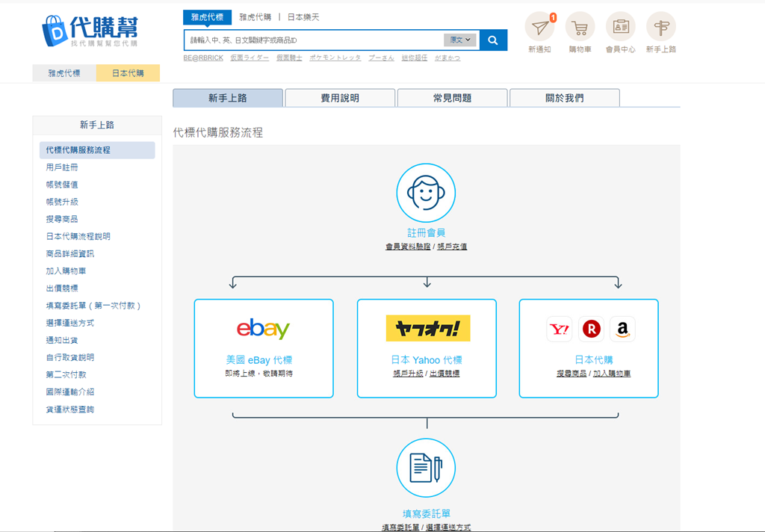765x532 pixels.
Task: Click the BE@RBRICK keyword link
Action: [x=203, y=58]
